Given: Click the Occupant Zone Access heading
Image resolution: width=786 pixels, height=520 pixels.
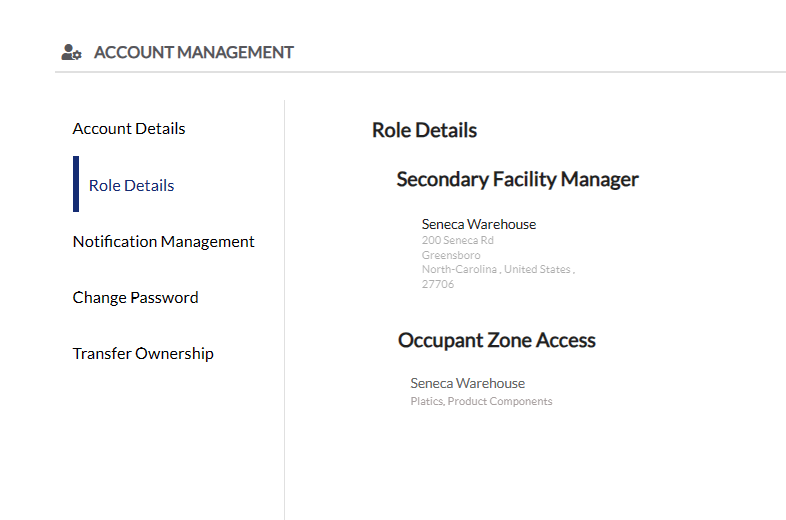Looking at the screenshot, I should [497, 340].
